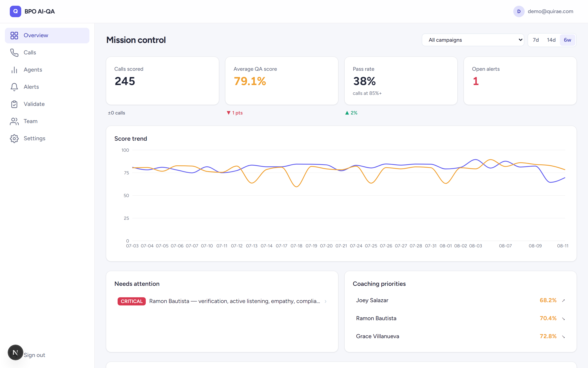Open the Overview grid icon

[x=14, y=36]
